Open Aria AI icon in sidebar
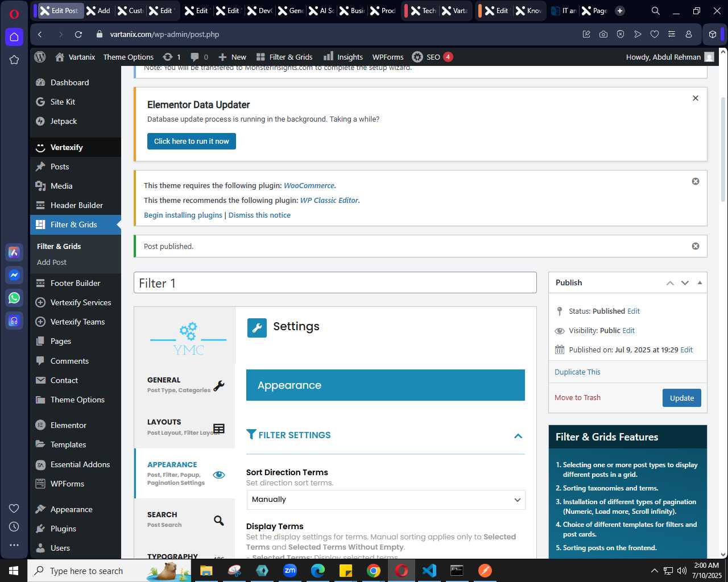This screenshot has width=728, height=582. pos(14,252)
